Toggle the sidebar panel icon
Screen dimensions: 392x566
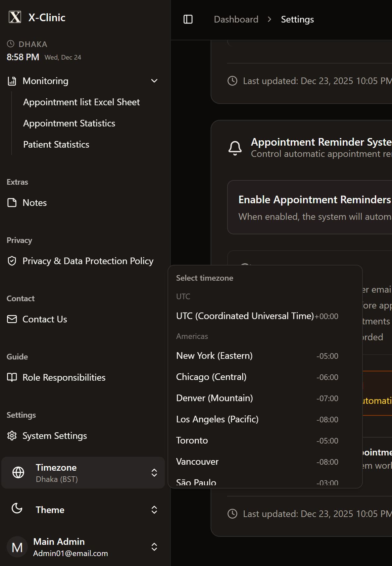tap(188, 20)
